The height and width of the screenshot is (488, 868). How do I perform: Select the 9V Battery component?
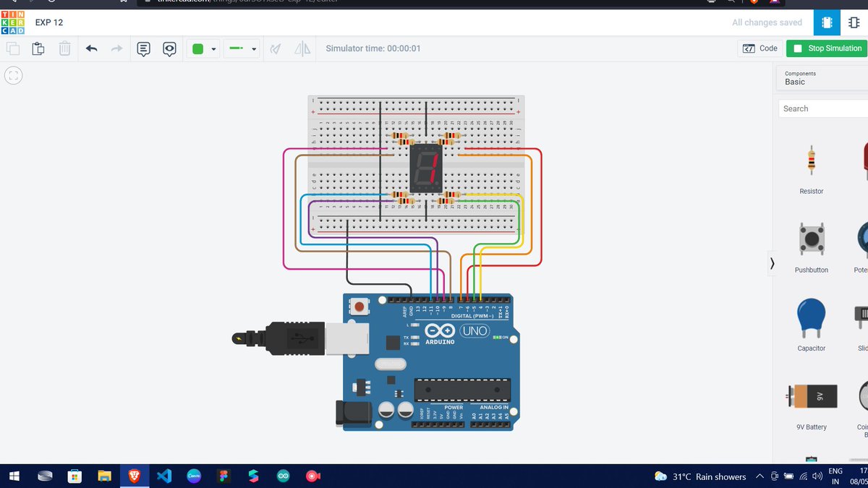pos(811,404)
